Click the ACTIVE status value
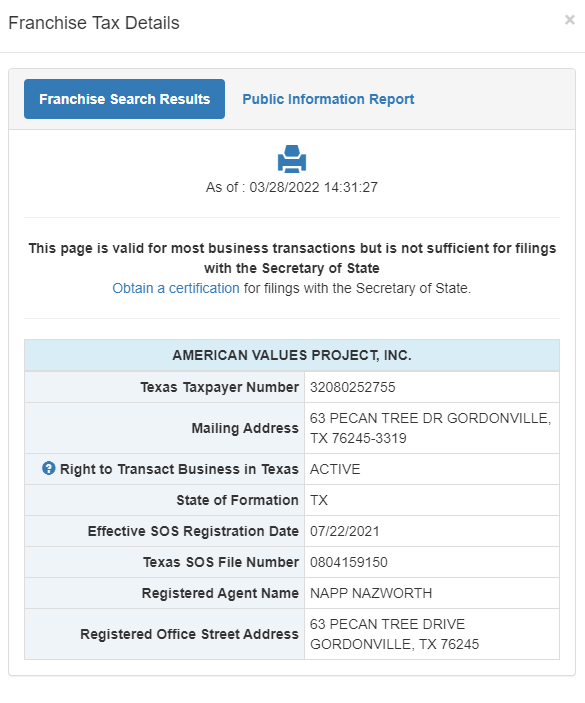Viewport: 585px width, 703px height. 335,469
